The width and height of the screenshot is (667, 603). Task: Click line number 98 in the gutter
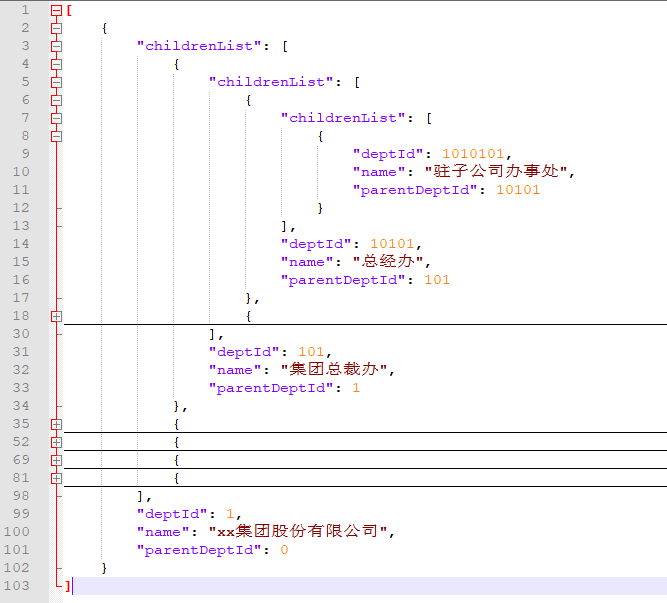[x=21, y=496]
